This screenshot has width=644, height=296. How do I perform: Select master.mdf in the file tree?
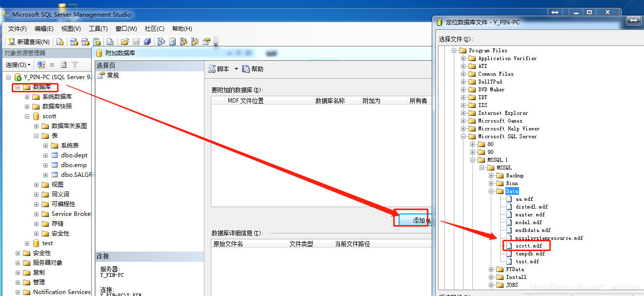pos(530,214)
